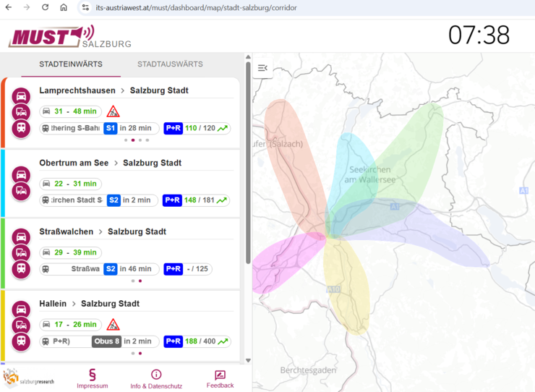This screenshot has height=392, width=535.
Task: Click the 07:38 clock display
Action: pos(479,35)
